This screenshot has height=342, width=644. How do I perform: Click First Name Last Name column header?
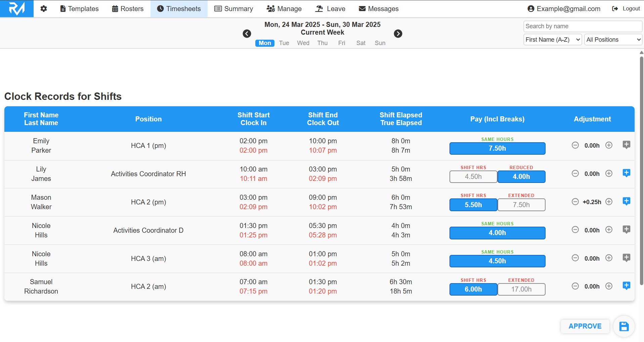point(41,119)
